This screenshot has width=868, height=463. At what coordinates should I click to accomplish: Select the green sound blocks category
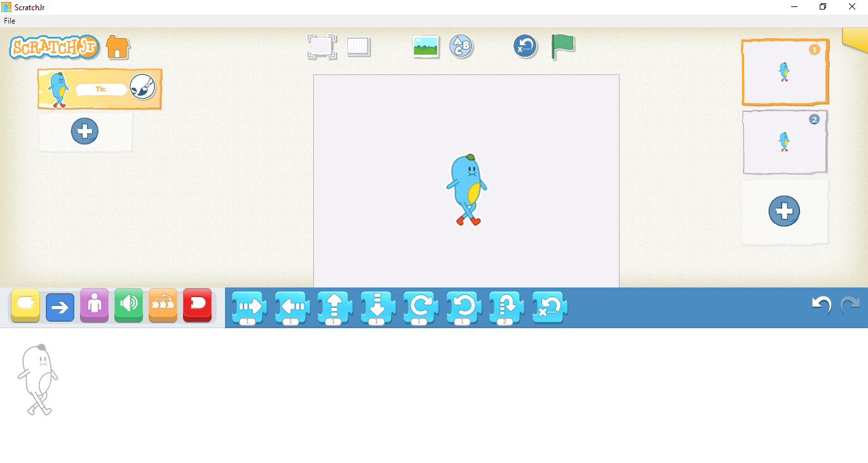pos(128,306)
